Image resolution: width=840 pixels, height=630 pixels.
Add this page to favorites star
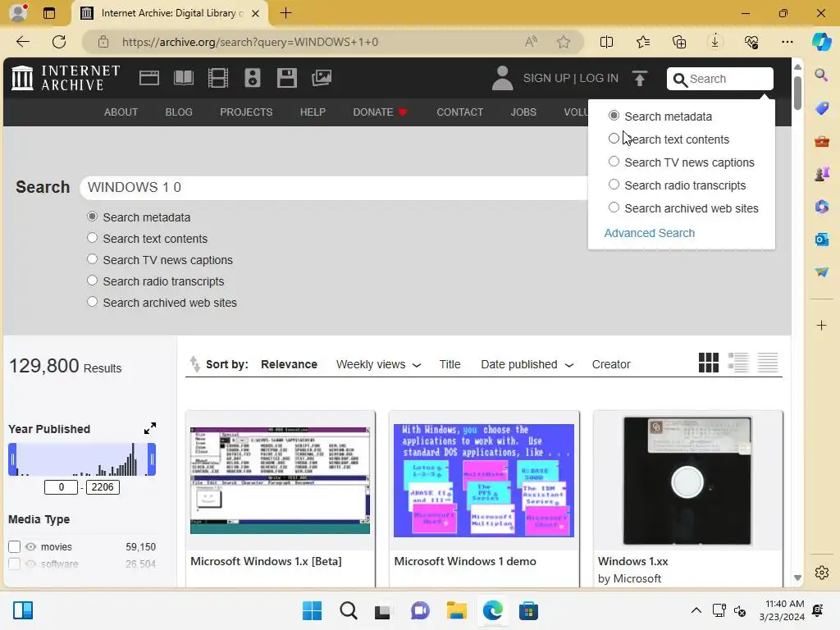[563, 42]
